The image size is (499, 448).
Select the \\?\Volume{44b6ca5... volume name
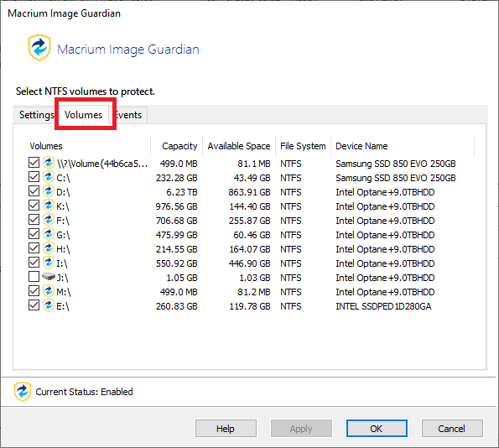coord(102,164)
